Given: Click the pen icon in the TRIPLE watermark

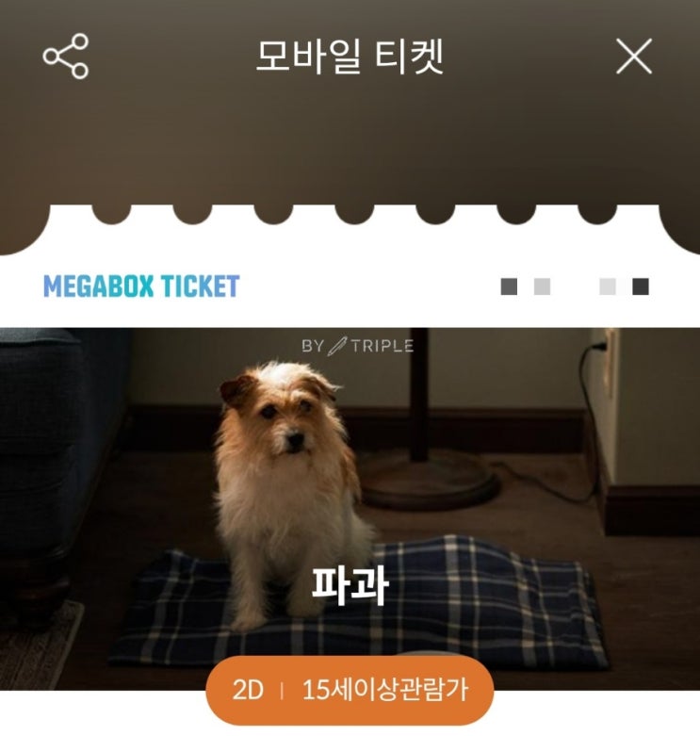Looking at the screenshot, I should 337,347.
